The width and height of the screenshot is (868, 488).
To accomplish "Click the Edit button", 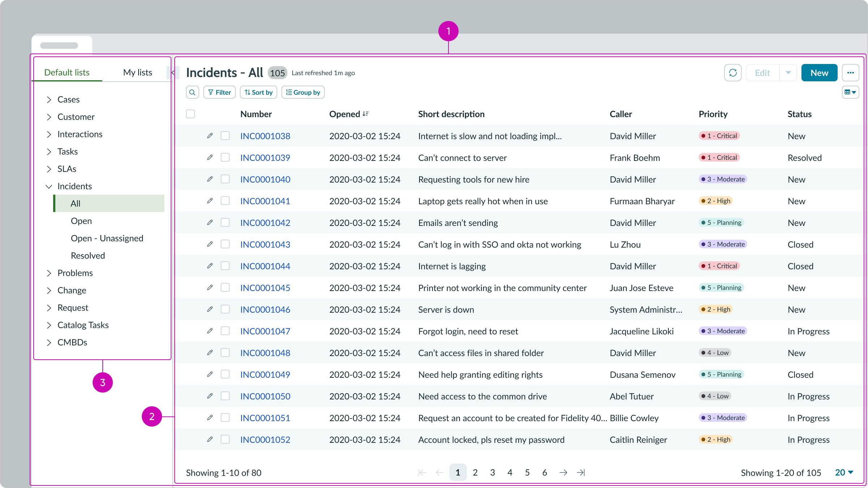I will (x=762, y=73).
